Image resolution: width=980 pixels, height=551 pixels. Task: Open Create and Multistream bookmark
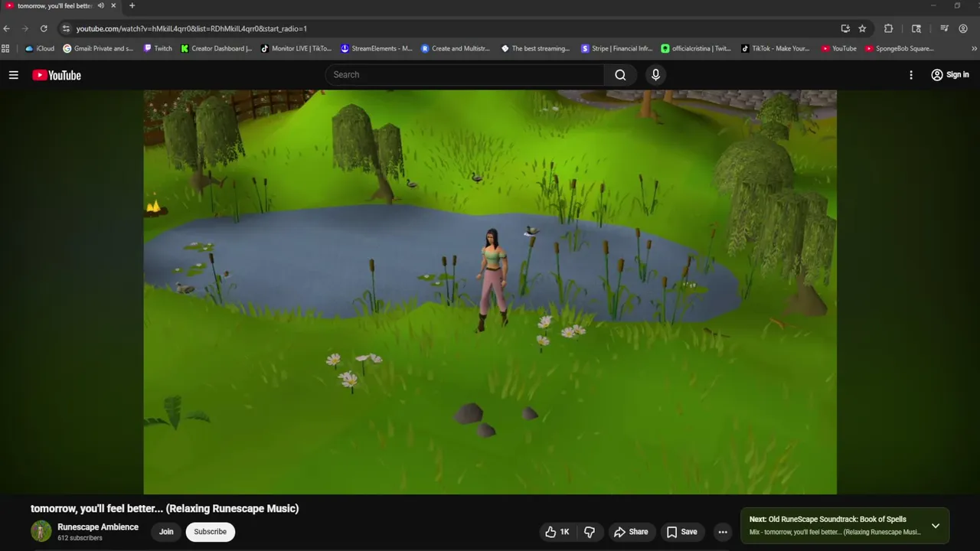click(x=456, y=48)
